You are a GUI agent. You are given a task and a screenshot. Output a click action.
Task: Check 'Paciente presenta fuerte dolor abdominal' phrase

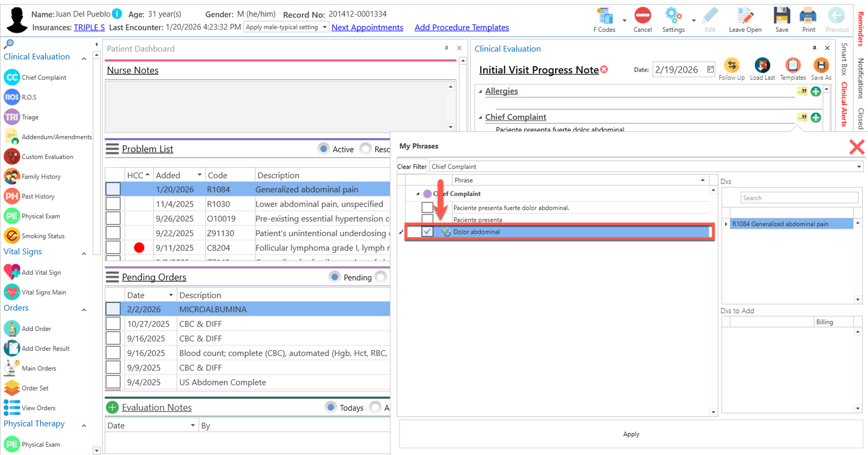427,207
